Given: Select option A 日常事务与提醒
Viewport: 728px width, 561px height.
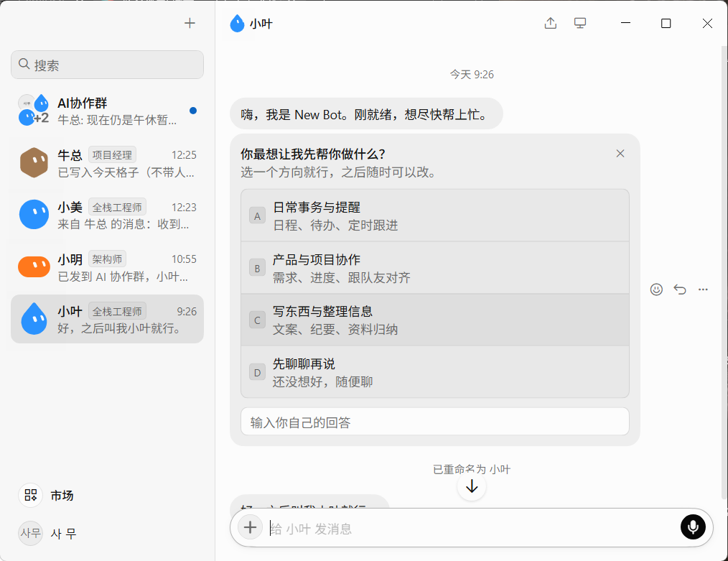Looking at the screenshot, I should [x=435, y=216].
